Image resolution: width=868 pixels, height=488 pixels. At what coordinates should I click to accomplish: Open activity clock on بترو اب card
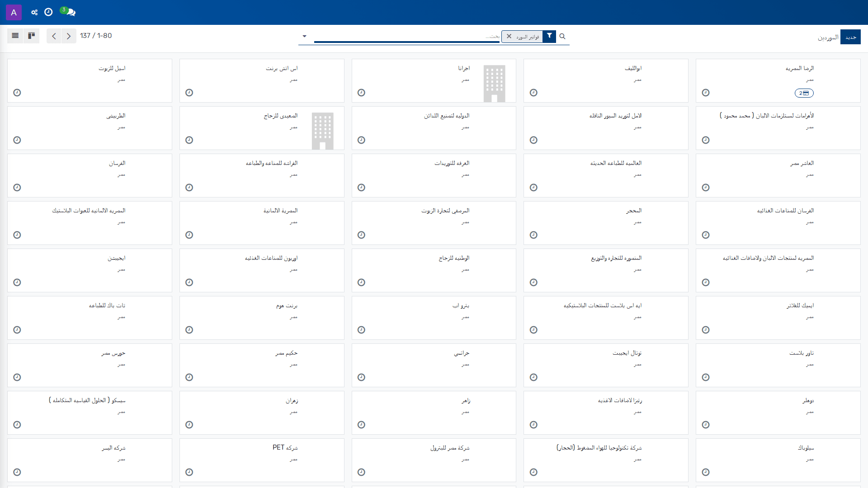(x=361, y=330)
